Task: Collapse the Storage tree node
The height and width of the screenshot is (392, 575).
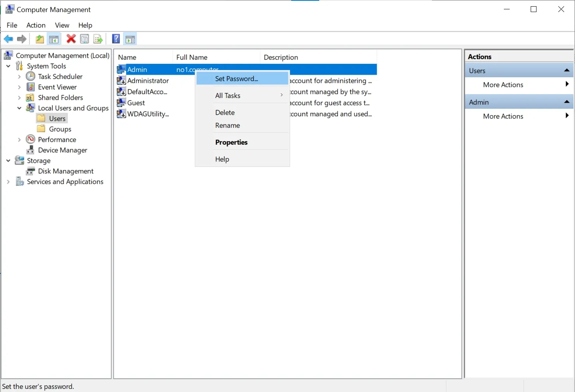Action: click(8, 161)
